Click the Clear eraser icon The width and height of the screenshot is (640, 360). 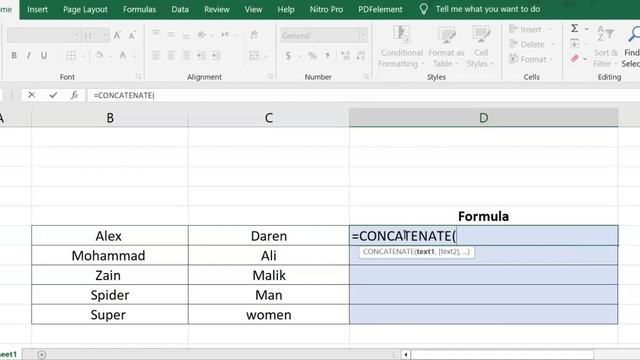[575, 59]
